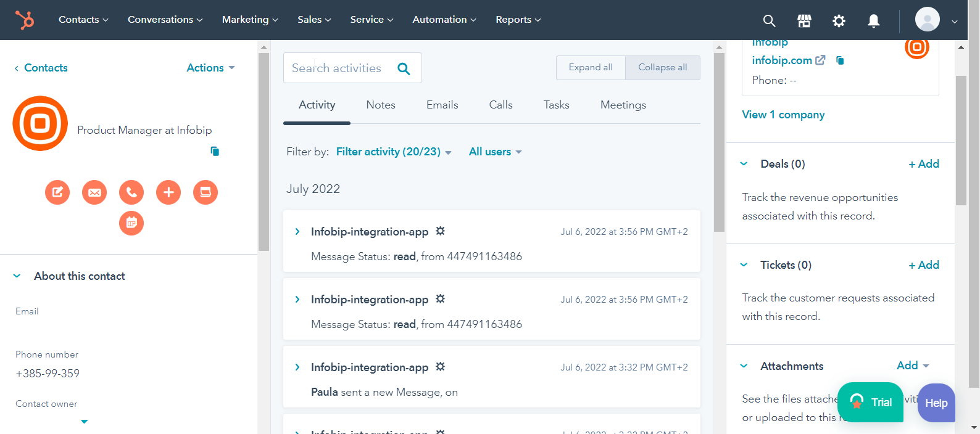Open the Reports menu in navigation bar
Viewport: 980px width, 434px height.
pyautogui.click(x=518, y=20)
